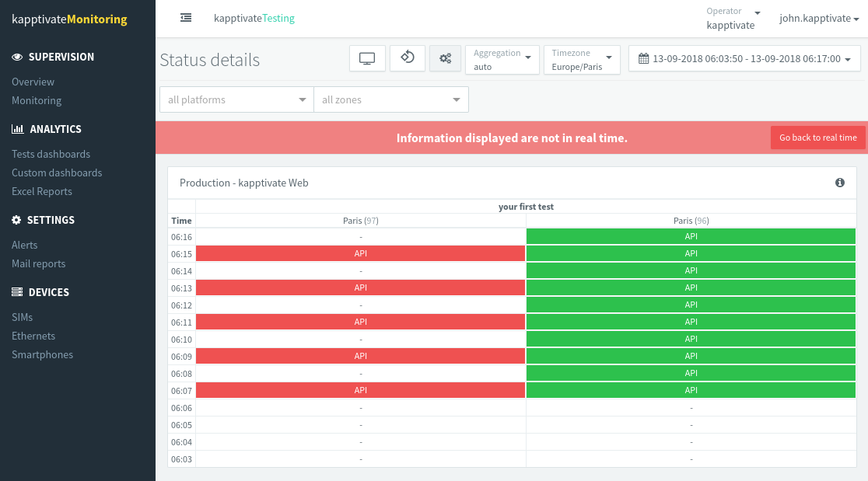The image size is (868, 481).
Task: Click the monitor display icon button
Action: pyautogui.click(x=367, y=58)
